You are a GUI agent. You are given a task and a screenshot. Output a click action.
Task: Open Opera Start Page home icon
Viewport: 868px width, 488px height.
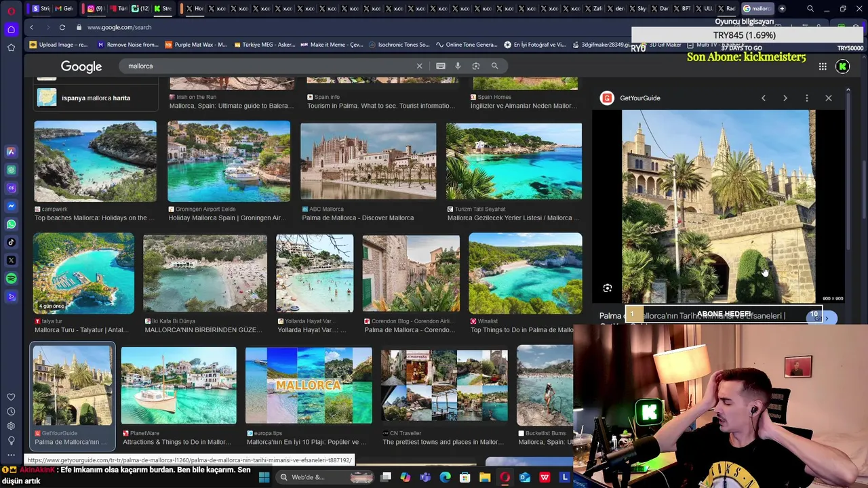click(11, 29)
